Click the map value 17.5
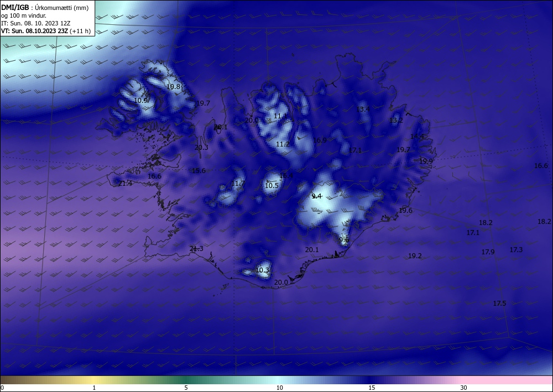The height and width of the screenshot is (392, 553). pos(499,304)
